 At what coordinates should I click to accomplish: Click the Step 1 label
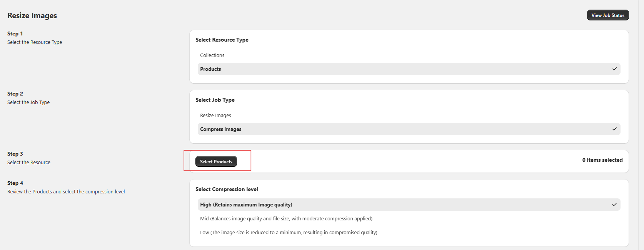tap(15, 34)
